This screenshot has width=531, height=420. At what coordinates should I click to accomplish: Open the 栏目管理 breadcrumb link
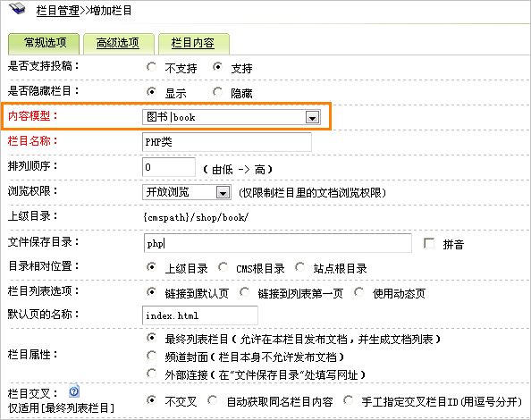tap(58, 11)
